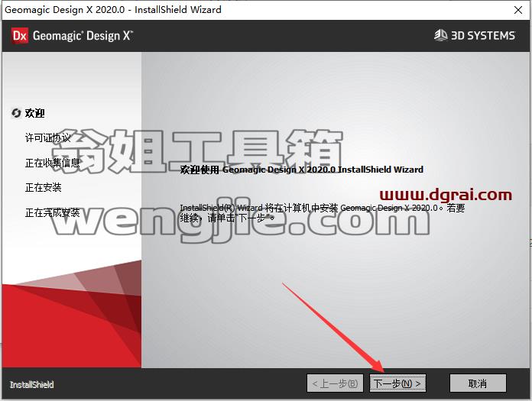The image size is (532, 401).
Task: Click the 下一步(N) next button
Action: (x=397, y=383)
